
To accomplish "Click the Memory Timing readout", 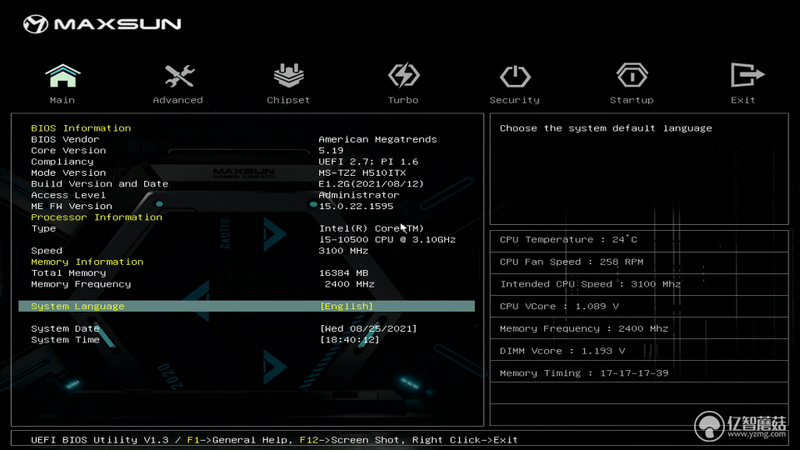I will point(584,373).
